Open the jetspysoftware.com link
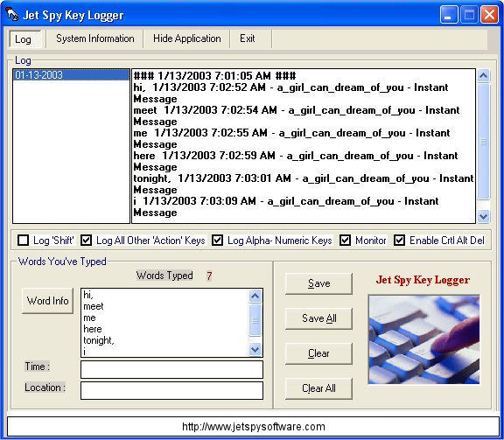This screenshot has height=440, width=504. pos(253,427)
